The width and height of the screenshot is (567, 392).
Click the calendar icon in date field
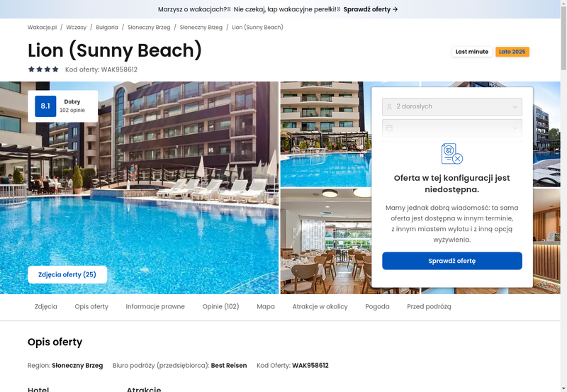click(x=389, y=128)
